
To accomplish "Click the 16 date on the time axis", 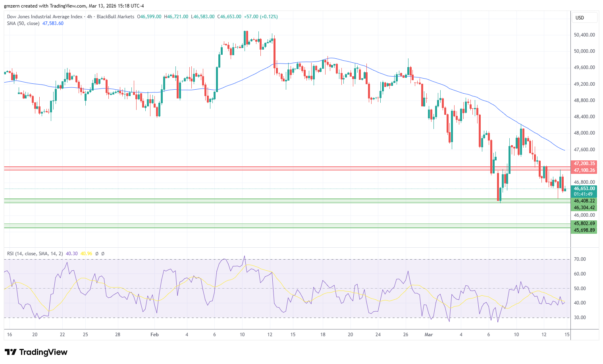I will tap(10, 335).
